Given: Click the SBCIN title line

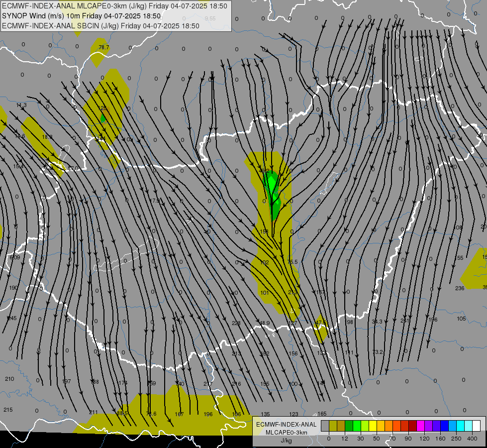Looking at the screenshot, I should pos(100,26).
